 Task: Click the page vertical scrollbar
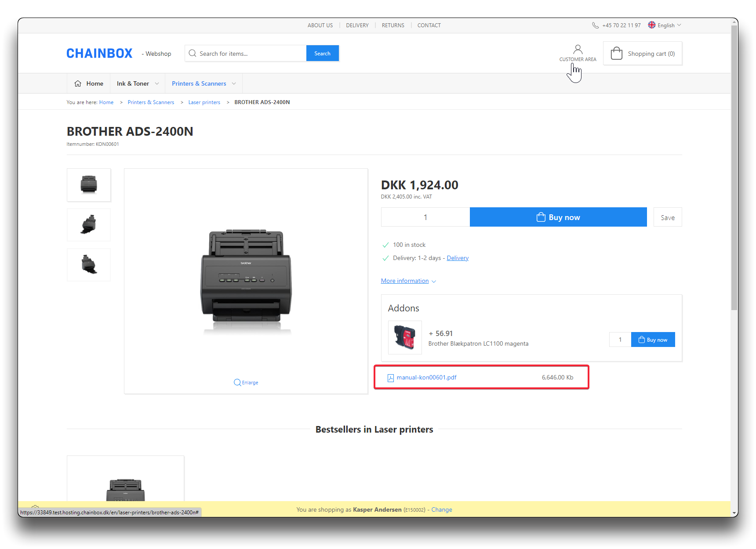pyautogui.click(x=734, y=176)
